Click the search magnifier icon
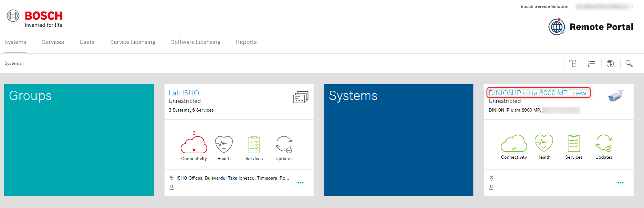This screenshot has width=644, height=208. pos(629,64)
